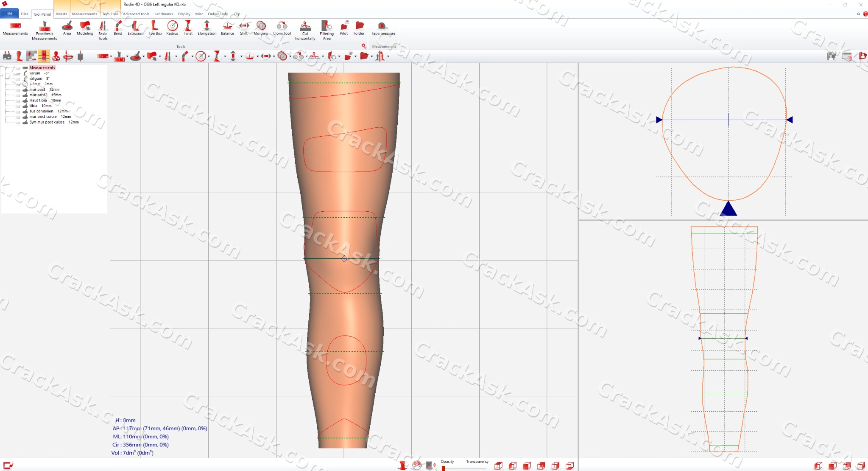Select the Filtering Area tool
The image size is (868, 471).
(x=327, y=31)
